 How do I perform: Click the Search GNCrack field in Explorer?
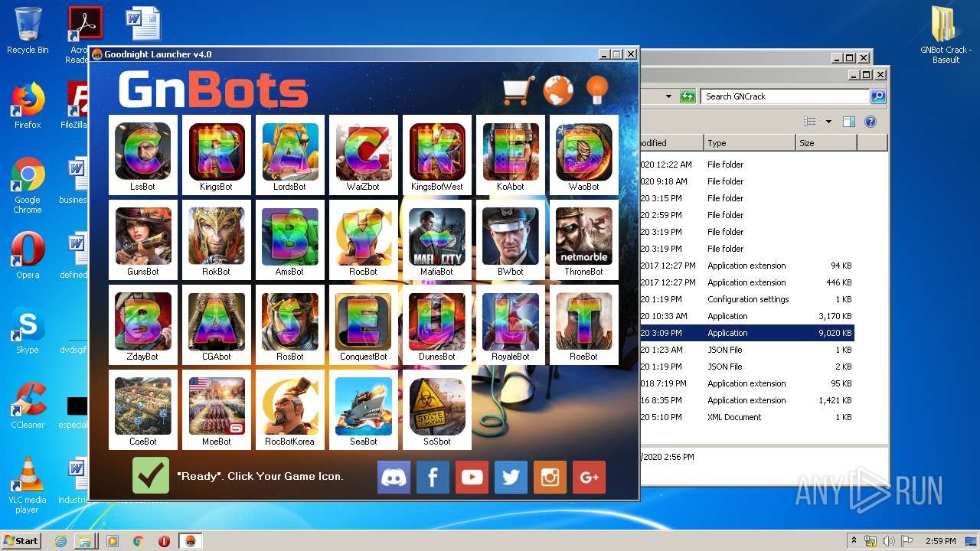[785, 96]
